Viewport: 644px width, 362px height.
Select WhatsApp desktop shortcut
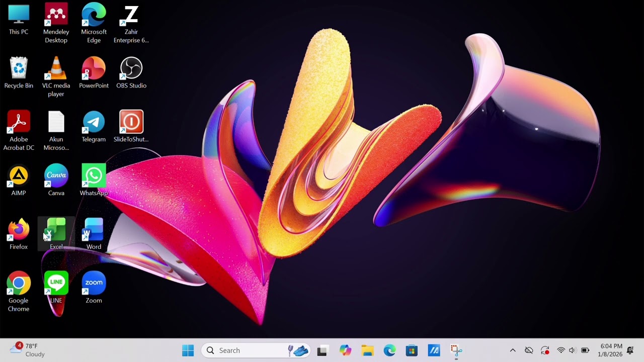tap(94, 181)
